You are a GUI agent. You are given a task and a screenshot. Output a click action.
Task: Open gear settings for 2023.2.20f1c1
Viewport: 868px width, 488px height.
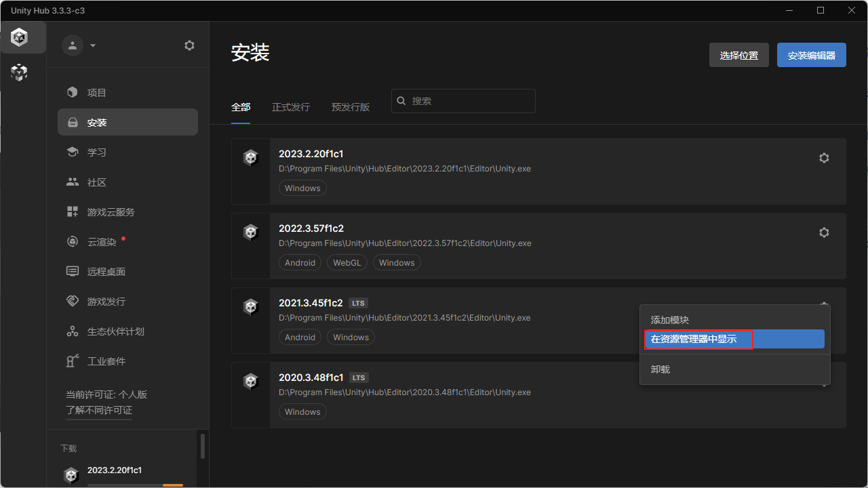824,158
